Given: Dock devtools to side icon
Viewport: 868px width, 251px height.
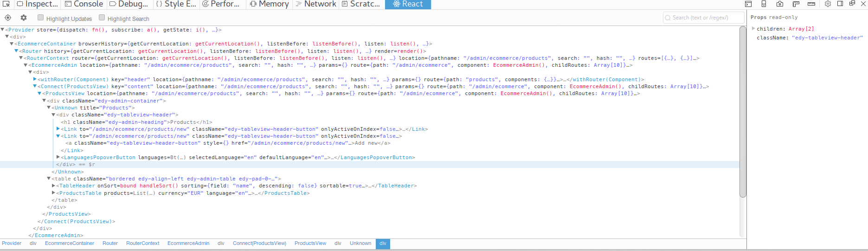Looking at the screenshot, I should tap(840, 4).
